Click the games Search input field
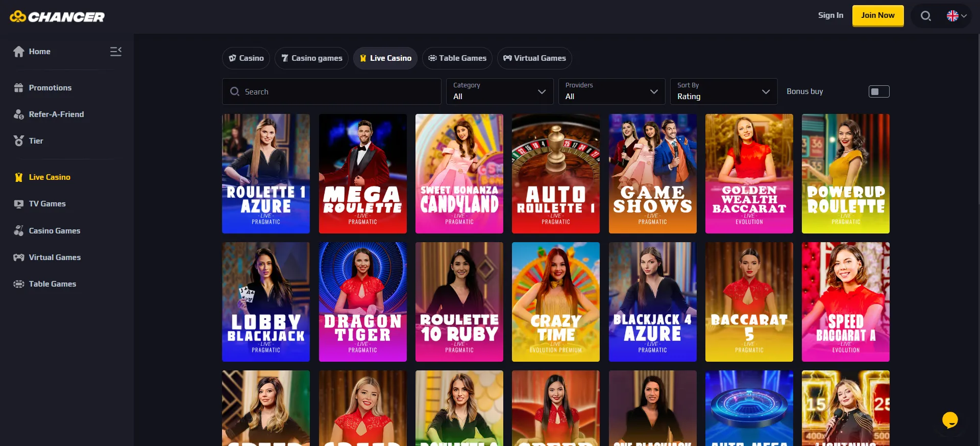 pyautogui.click(x=332, y=91)
